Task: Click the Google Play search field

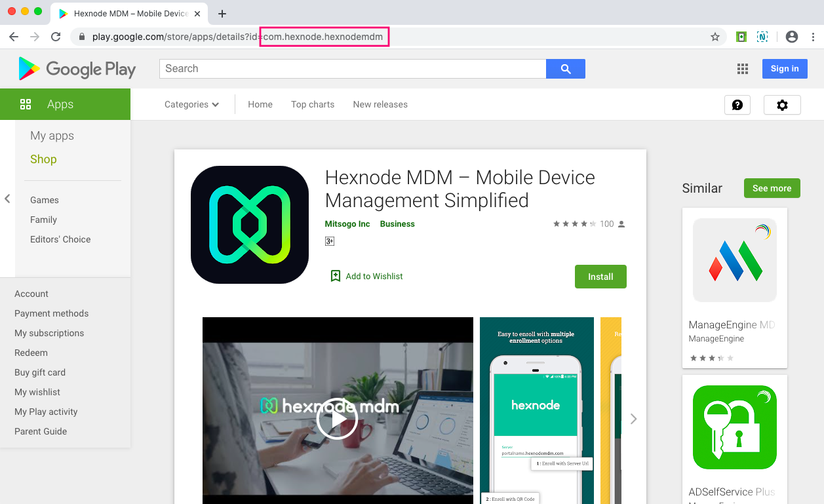Action: (353, 69)
